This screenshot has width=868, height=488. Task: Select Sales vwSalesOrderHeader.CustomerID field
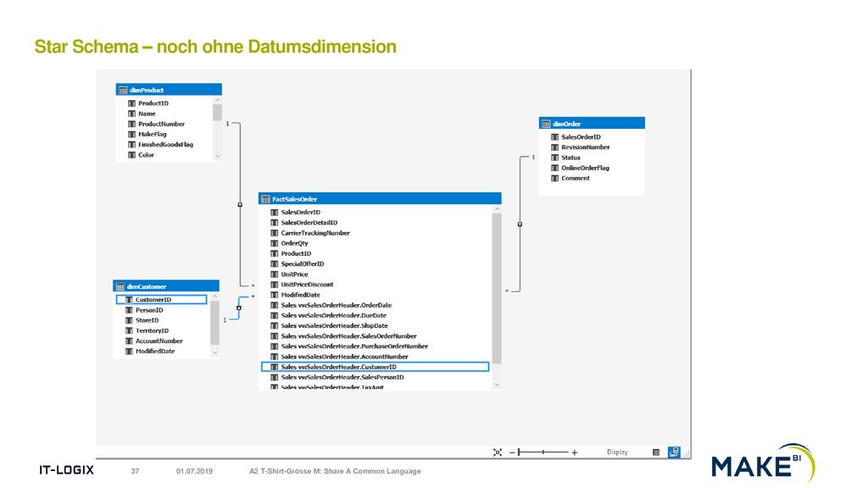click(376, 367)
